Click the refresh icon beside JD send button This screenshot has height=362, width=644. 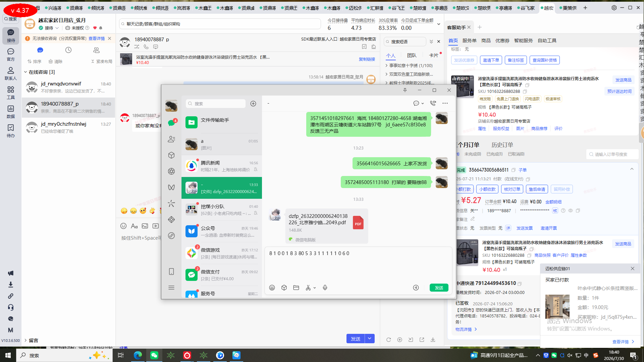pyautogui.click(x=388, y=340)
